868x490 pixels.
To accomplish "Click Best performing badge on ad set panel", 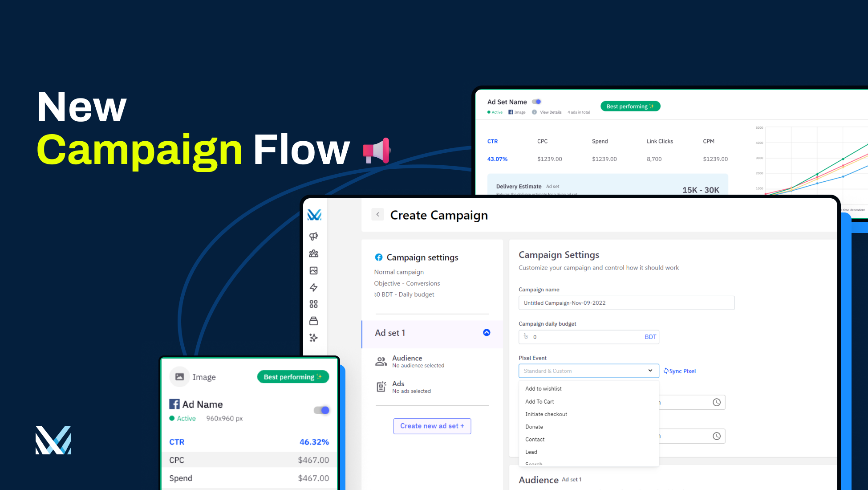I will click(630, 106).
